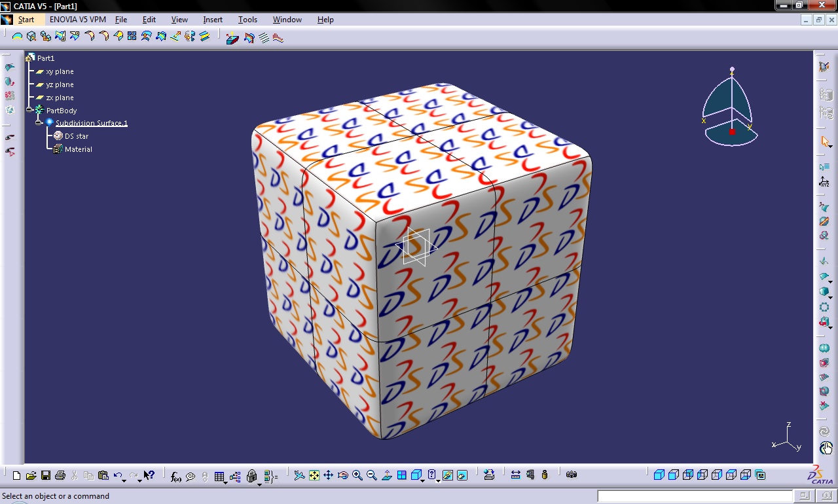Select the Rotate view tool
This screenshot has height=504, width=838.
tap(343, 476)
